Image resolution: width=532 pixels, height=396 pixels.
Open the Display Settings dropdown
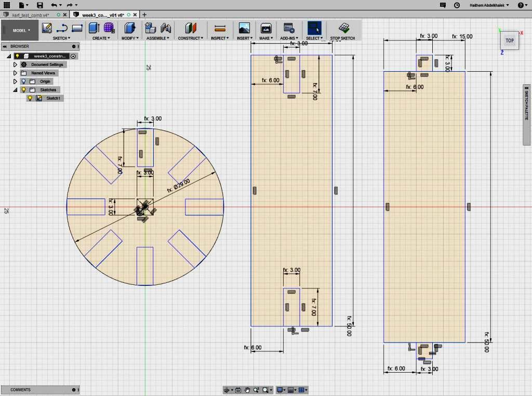(x=281, y=390)
